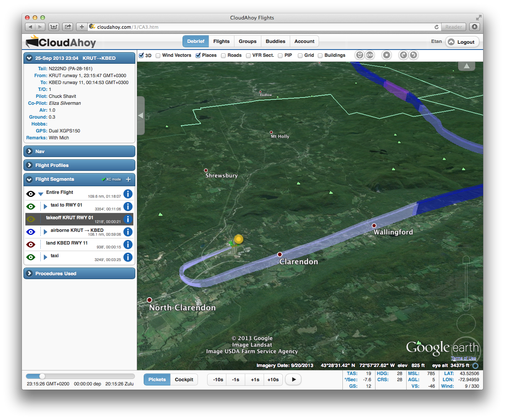Viewport: 505px width, 420px height.
Task: Open info for takeoff KRUT RWY 01 segment
Action: 128,219
